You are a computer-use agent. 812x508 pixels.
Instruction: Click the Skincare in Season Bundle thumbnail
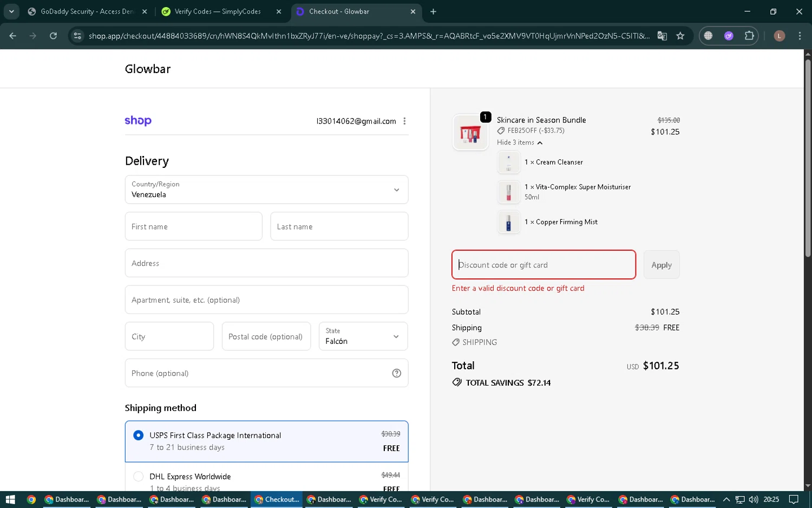click(x=470, y=132)
